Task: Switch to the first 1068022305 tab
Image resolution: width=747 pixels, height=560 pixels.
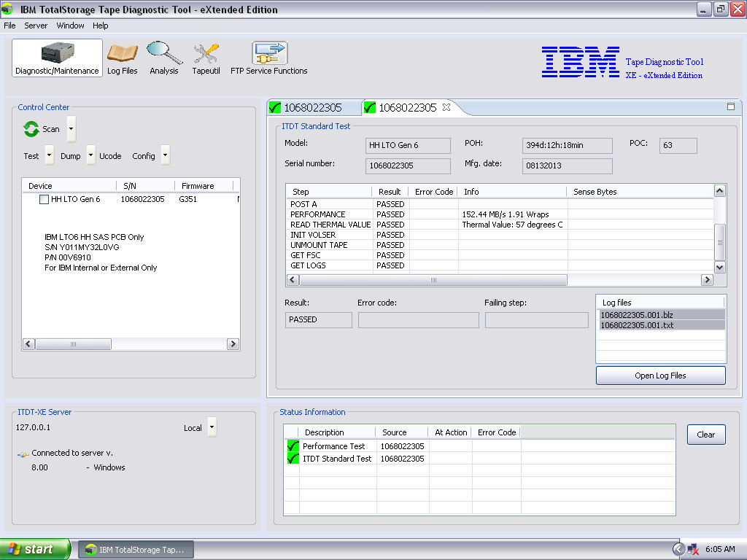Action: click(x=314, y=108)
